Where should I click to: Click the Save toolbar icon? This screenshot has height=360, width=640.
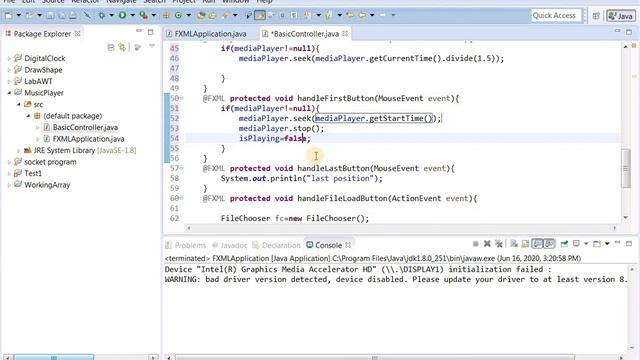click(50, 16)
